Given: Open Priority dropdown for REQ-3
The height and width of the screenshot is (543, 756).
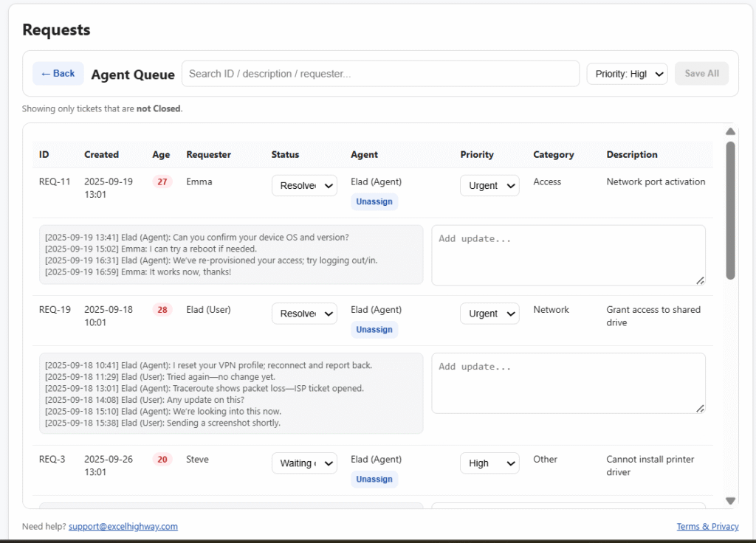Looking at the screenshot, I should [489, 463].
